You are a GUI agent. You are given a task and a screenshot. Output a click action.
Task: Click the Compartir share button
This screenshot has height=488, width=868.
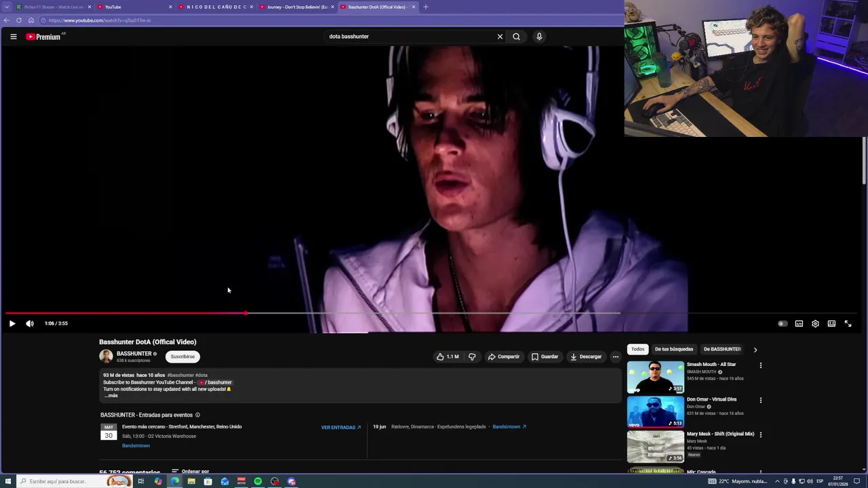point(504,357)
